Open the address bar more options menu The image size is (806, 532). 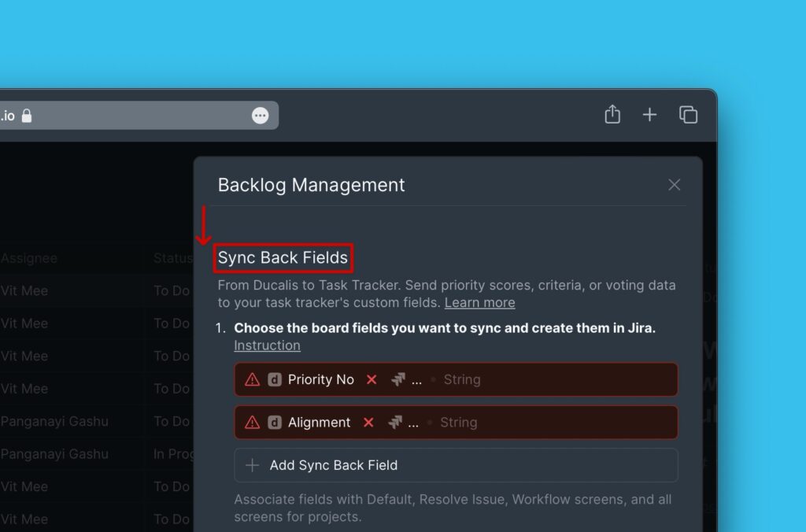(x=261, y=115)
